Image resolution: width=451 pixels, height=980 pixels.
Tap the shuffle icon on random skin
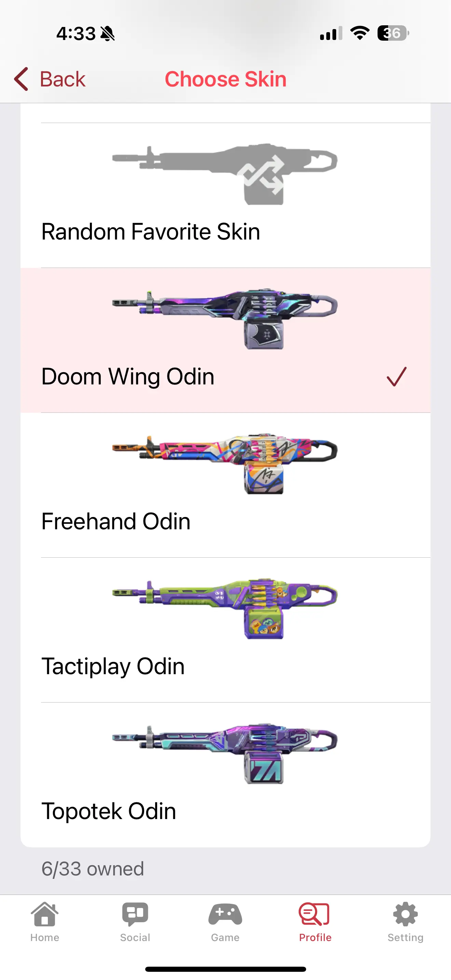coord(263,175)
